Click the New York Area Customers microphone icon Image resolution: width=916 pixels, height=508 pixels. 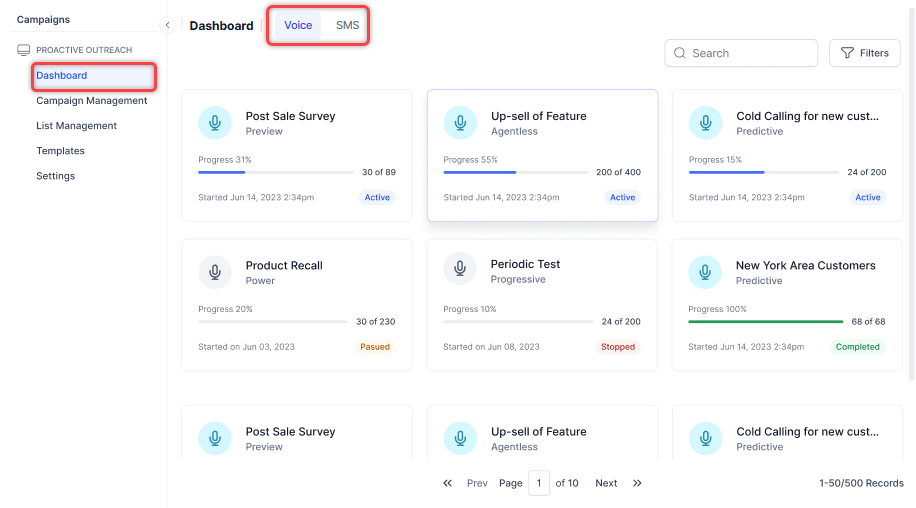705,272
